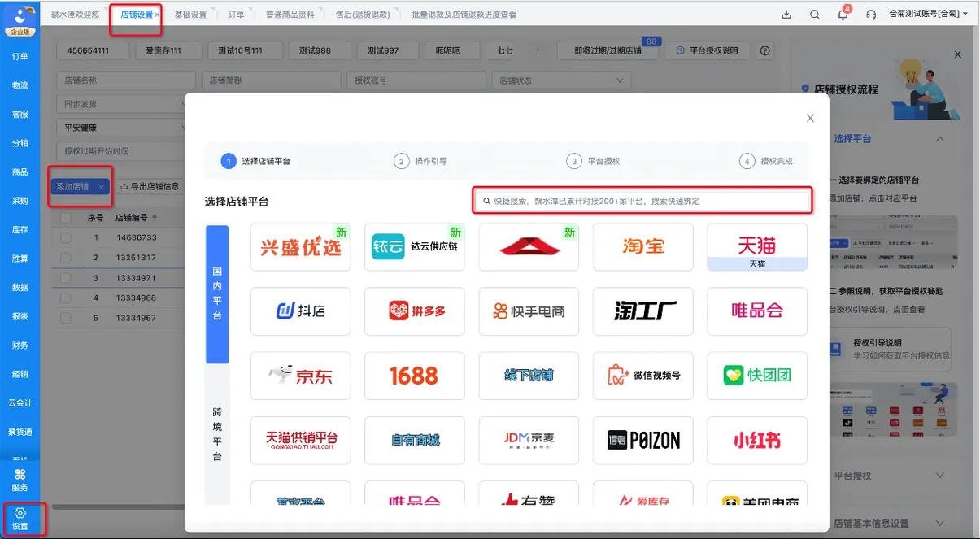Open the search magnifier in top bar
This screenshot has height=539, width=980.
815,15
